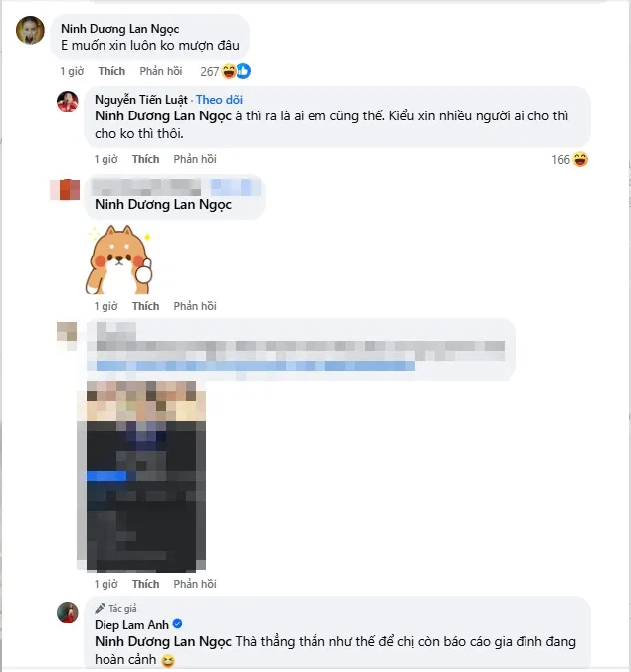Open the blurred photo attached in comment

141,477
